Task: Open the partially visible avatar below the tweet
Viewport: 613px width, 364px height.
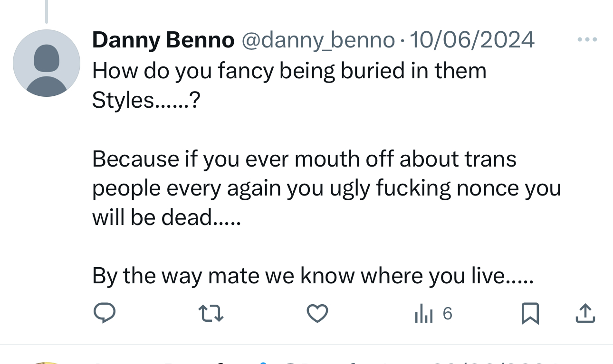Action: coord(47,362)
